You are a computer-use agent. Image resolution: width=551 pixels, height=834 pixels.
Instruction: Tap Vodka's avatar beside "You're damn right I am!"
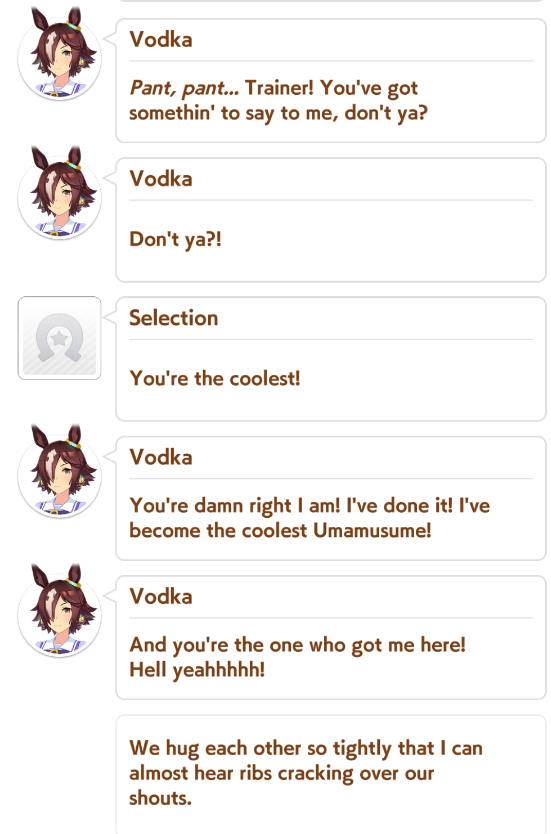pos(59,471)
